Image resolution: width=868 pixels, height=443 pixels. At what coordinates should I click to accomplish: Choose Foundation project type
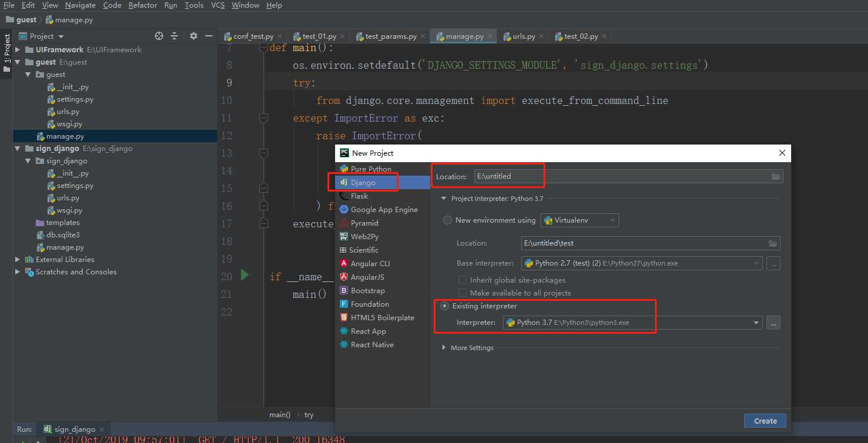369,304
